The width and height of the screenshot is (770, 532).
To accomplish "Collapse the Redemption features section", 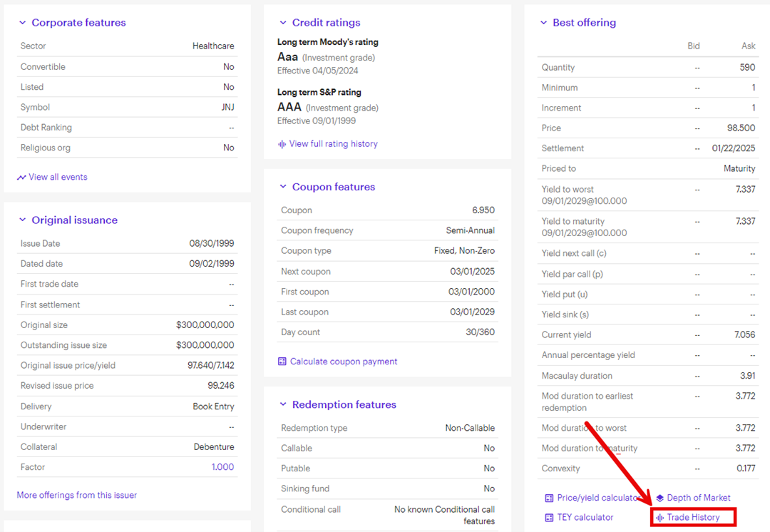I will (x=282, y=404).
